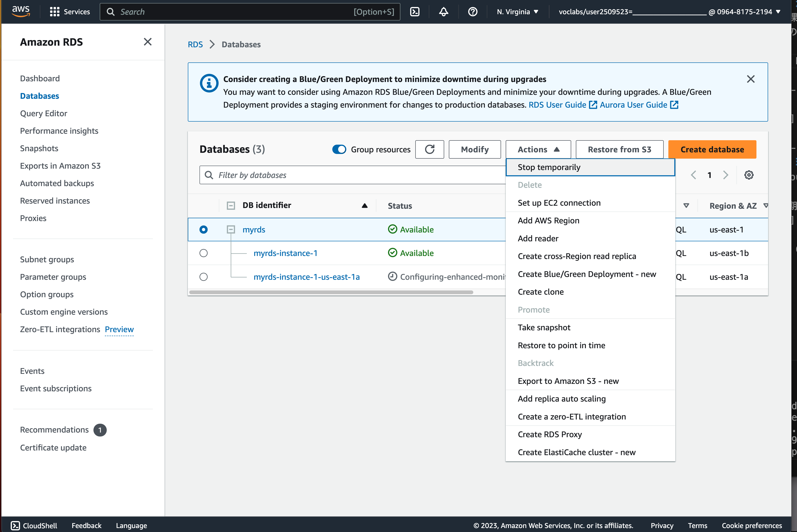
Task: Open the help question mark menu
Action: [x=473, y=12]
